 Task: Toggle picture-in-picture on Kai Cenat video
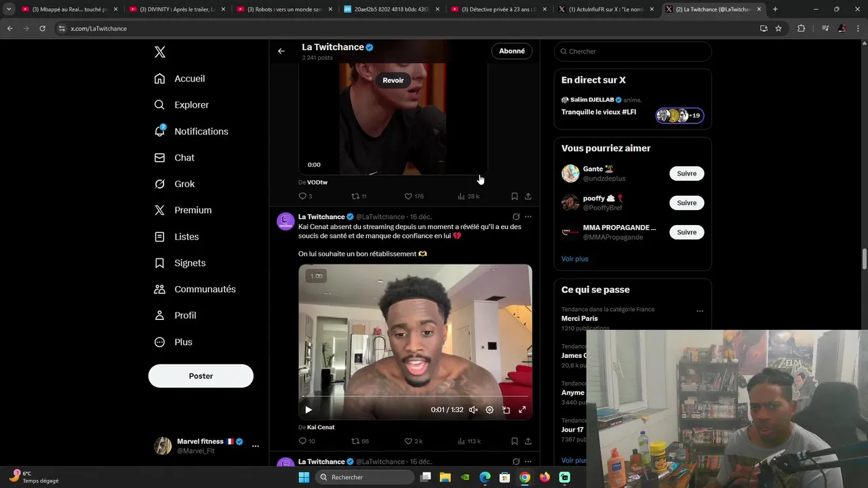click(506, 410)
